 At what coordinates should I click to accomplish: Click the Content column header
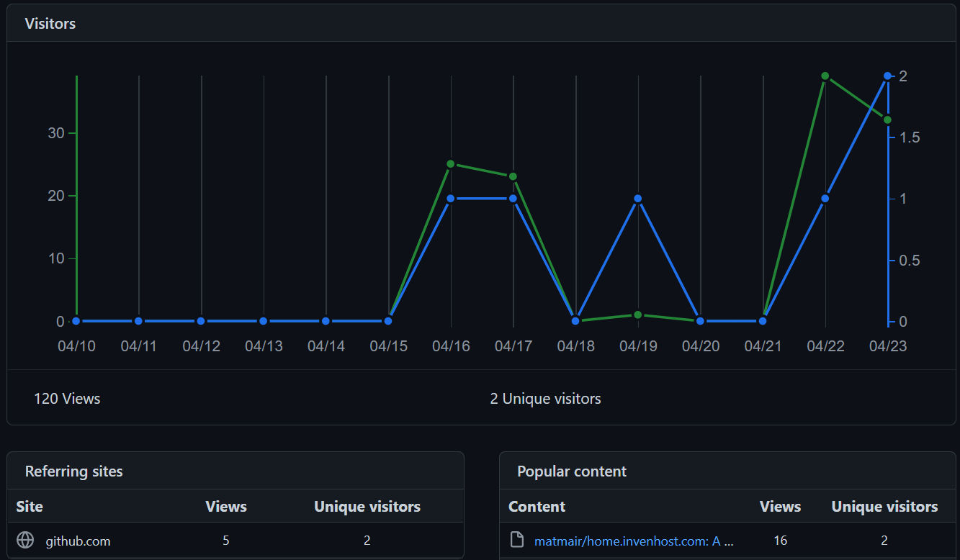click(537, 506)
